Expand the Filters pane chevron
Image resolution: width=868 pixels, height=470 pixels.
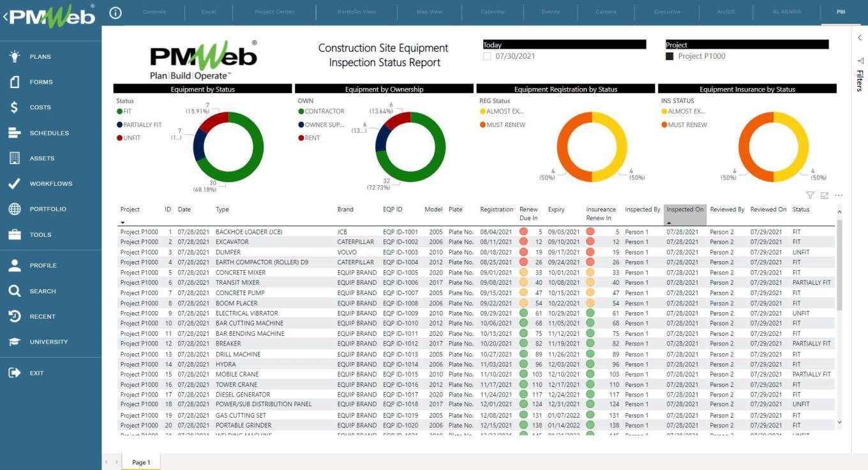click(860, 38)
